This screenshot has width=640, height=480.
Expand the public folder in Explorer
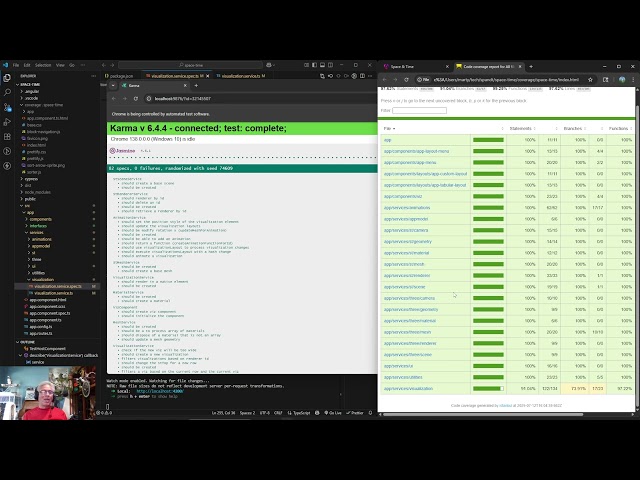pos(30,199)
